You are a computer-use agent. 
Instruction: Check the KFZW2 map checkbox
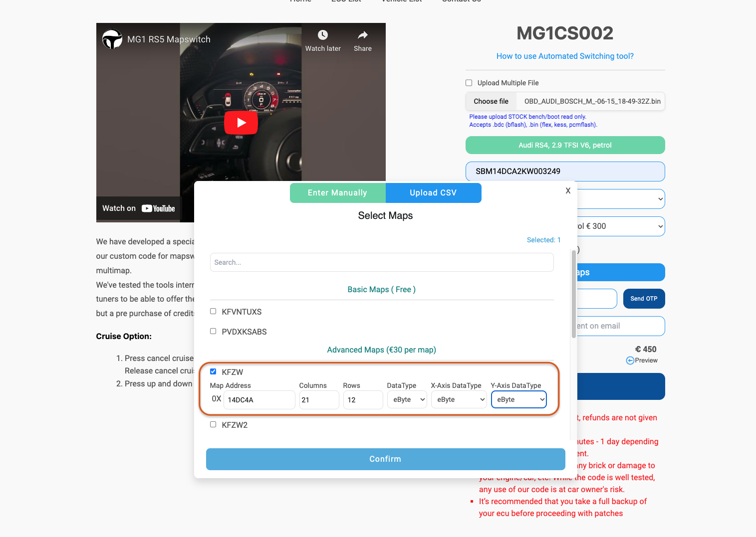[x=213, y=424]
